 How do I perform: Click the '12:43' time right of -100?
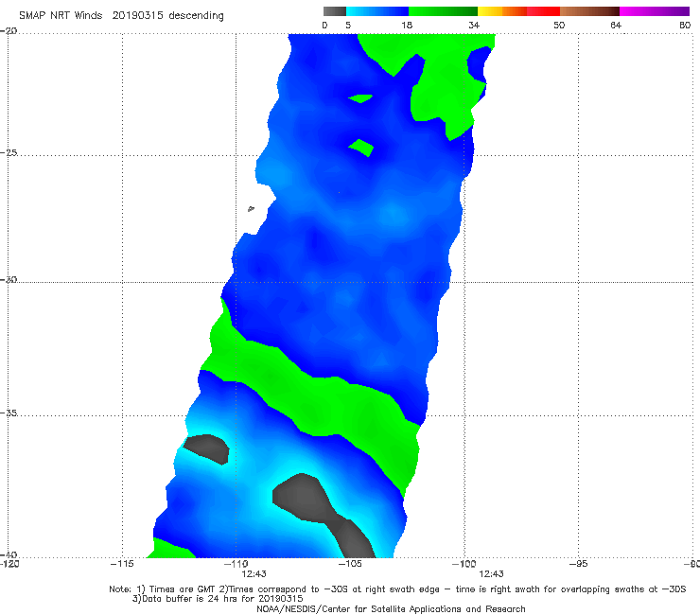(491, 574)
